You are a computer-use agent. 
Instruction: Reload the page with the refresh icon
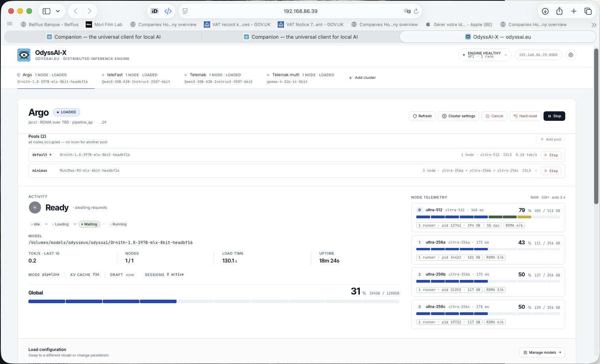click(416, 11)
